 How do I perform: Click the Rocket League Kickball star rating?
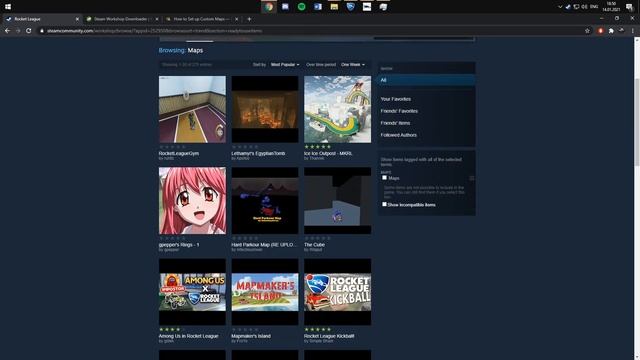(x=318, y=329)
